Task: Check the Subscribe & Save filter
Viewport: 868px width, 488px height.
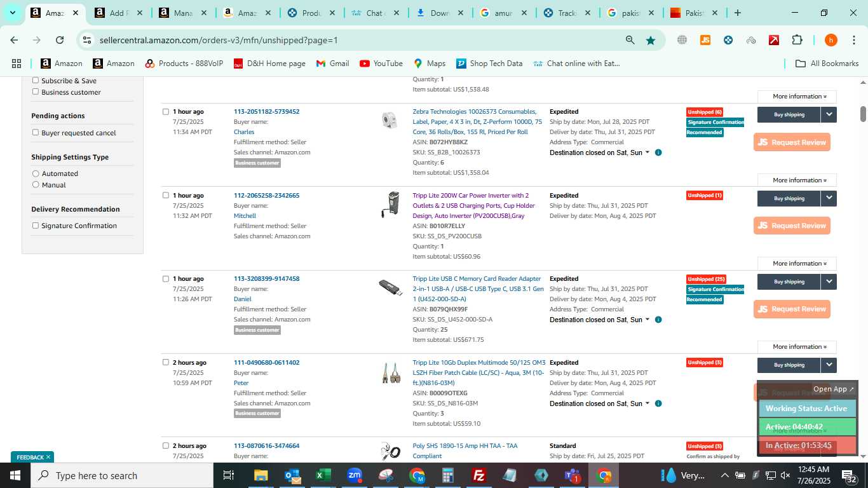Action: click(x=36, y=80)
